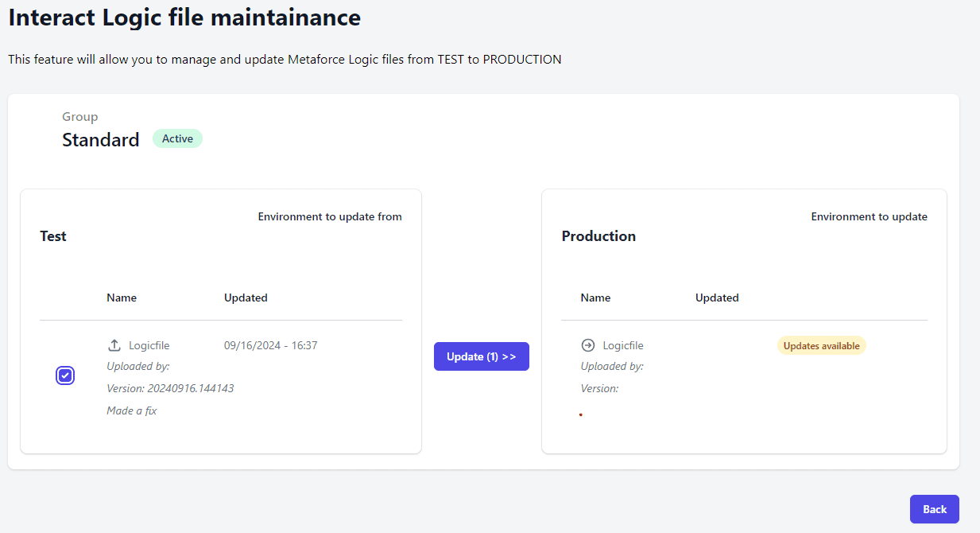Select the Logicfile name in the Production panel
Screen dimensions: 980x533
pos(622,344)
